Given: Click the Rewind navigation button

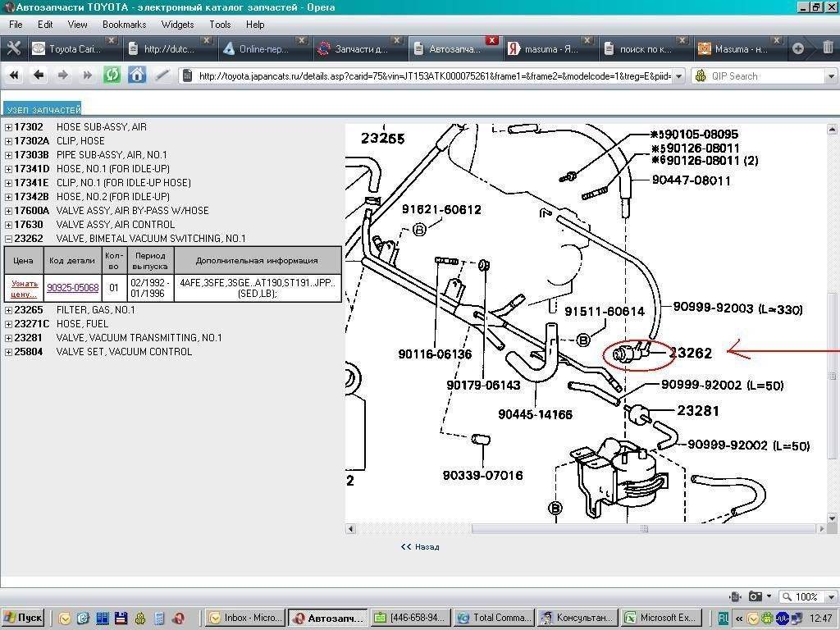Looking at the screenshot, I should click(14, 75).
